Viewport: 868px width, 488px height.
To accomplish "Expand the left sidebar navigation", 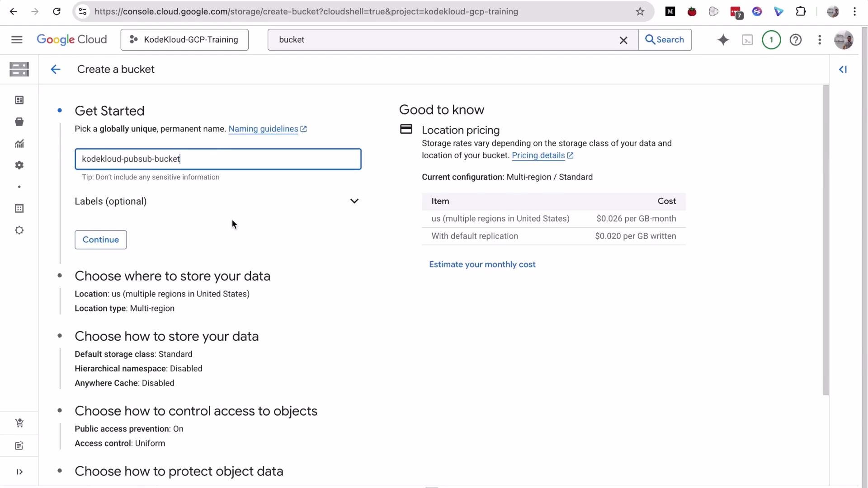I will (19, 472).
